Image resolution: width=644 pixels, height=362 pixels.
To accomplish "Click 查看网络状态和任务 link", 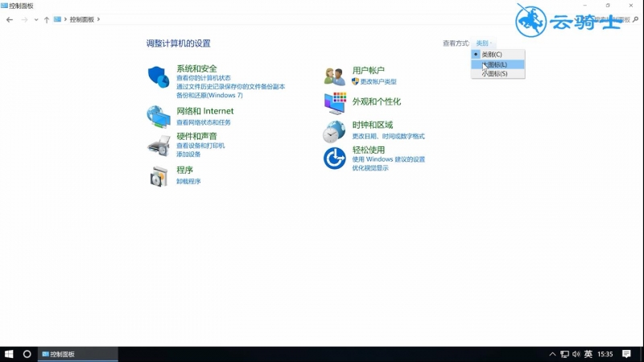I will tap(204, 122).
